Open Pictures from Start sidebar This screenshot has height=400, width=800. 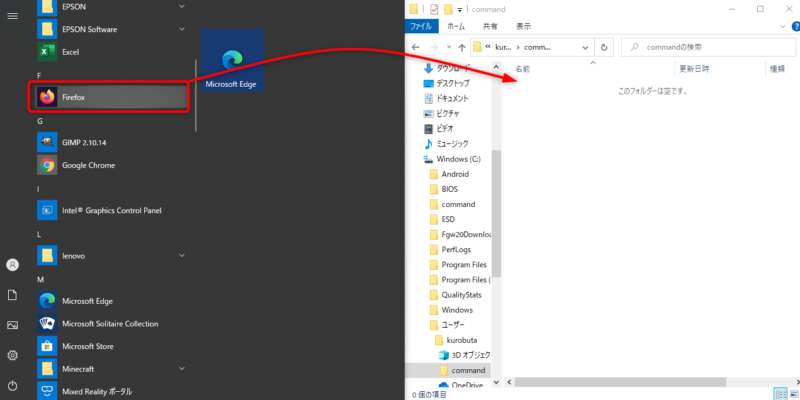coord(12,325)
